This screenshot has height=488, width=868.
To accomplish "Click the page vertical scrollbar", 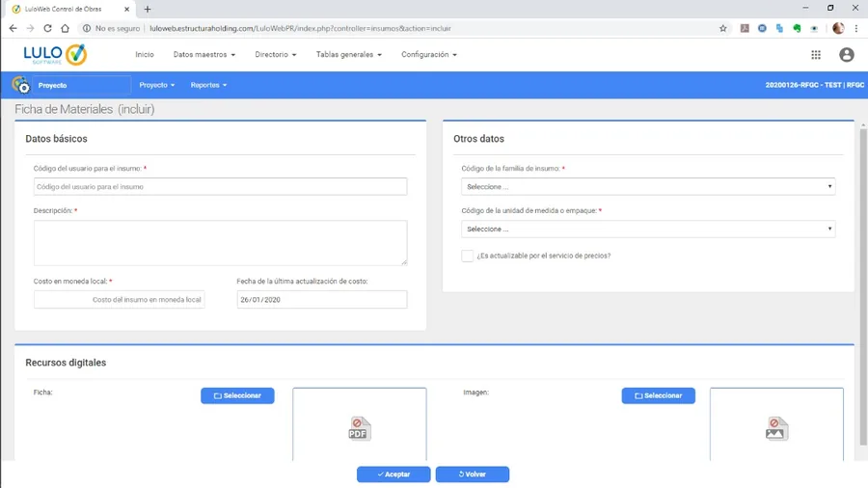I will click(863, 287).
